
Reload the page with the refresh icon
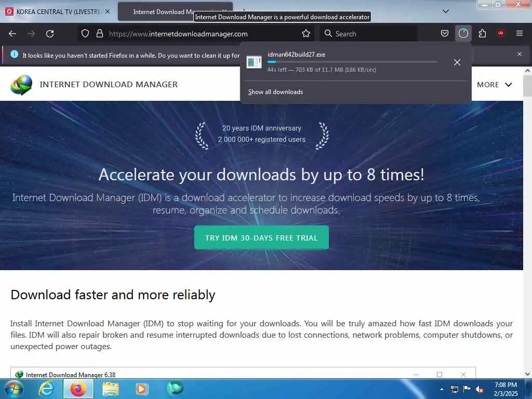pyautogui.click(x=50, y=34)
